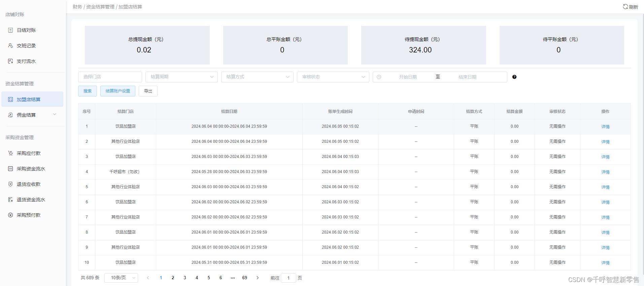Expand the 佣金结算 submenu chevron

55,115
